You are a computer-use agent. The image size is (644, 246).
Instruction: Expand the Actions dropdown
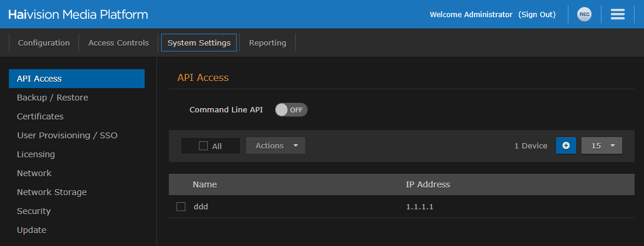click(x=276, y=145)
